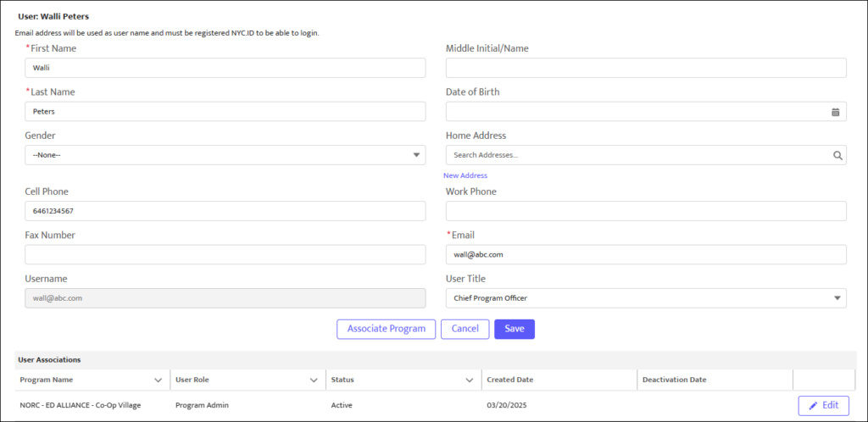Click the Created Date column header
Screen dimensions: 868x422
(x=559, y=380)
